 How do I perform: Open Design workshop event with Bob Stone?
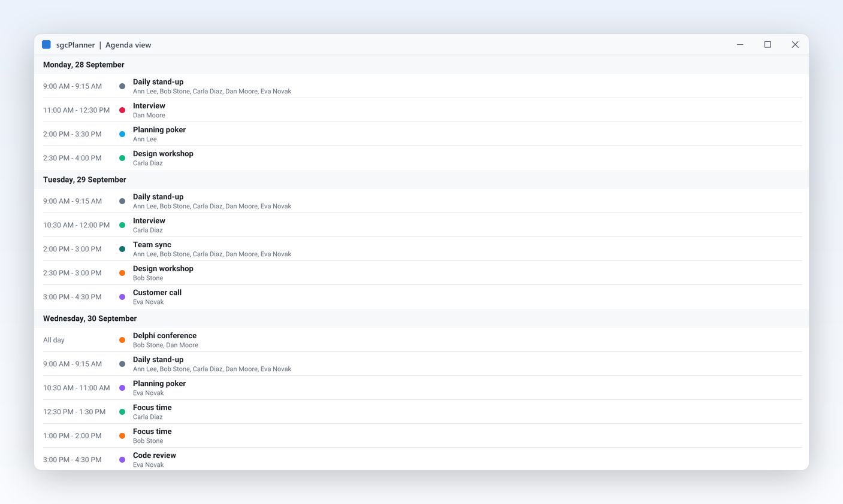pyautogui.click(x=163, y=269)
